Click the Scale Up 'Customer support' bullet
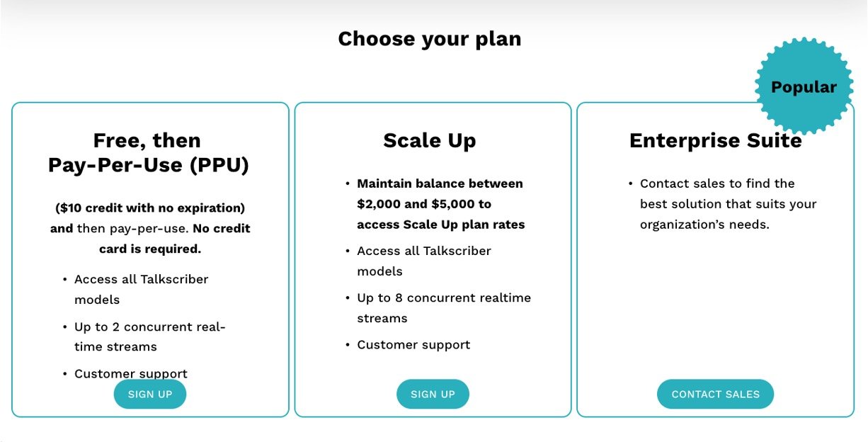The width and height of the screenshot is (868, 442). click(413, 345)
